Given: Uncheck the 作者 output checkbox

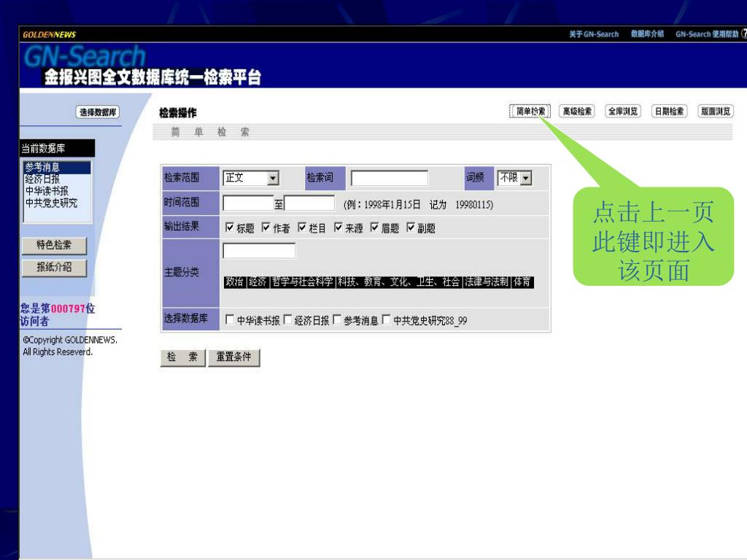Looking at the screenshot, I should tap(266, 227).
